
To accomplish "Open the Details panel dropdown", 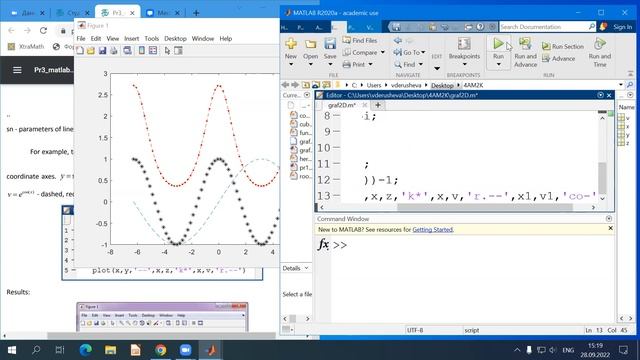I will pyautogui.click(x=306, y=268).
